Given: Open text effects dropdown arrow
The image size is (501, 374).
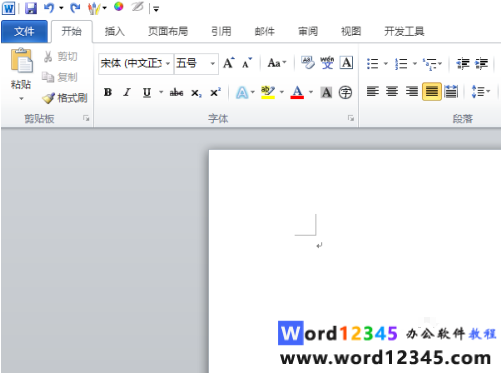Looking at the screenshot, I should click(x=253, y=92).
